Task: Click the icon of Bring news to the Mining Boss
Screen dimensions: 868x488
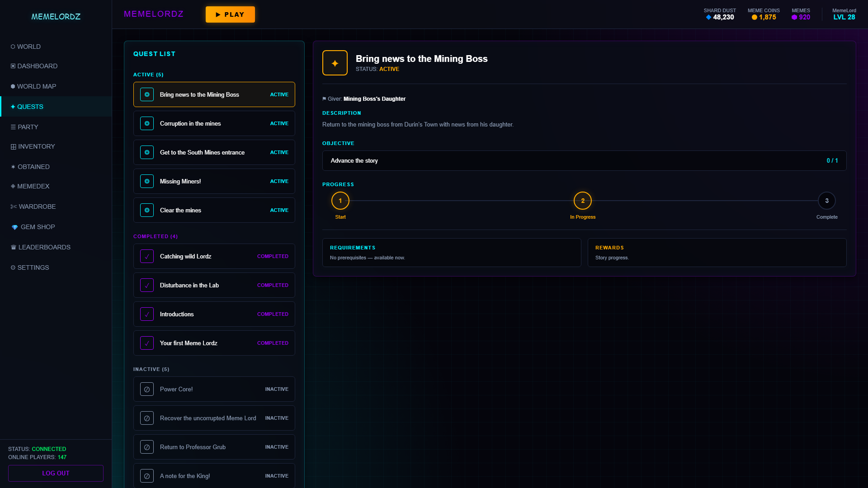Action: click(147, 94)
